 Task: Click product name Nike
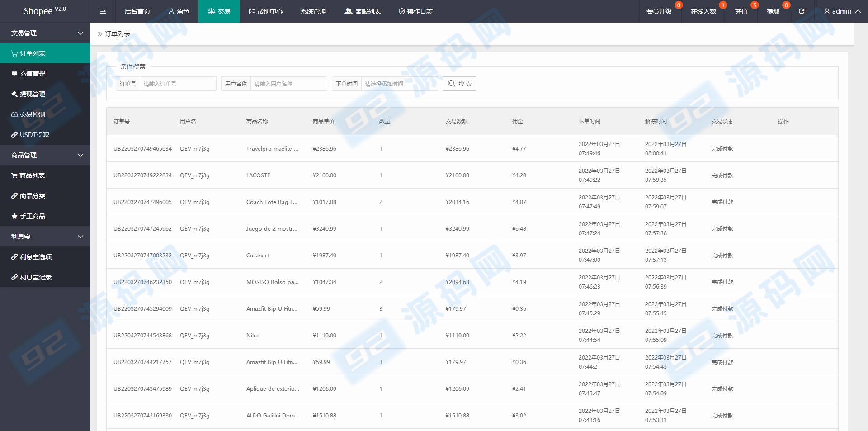point(252,336)
